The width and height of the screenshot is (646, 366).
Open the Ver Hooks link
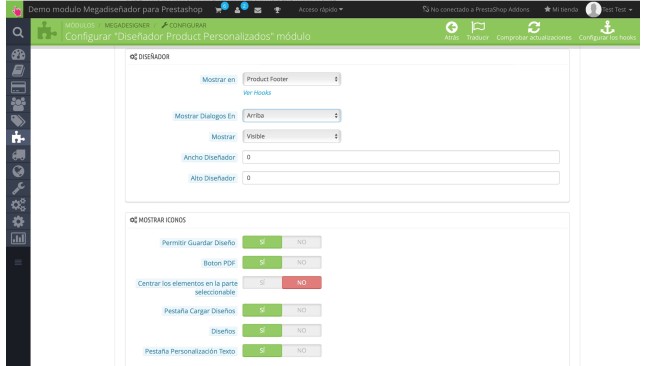tap(257, 93)
